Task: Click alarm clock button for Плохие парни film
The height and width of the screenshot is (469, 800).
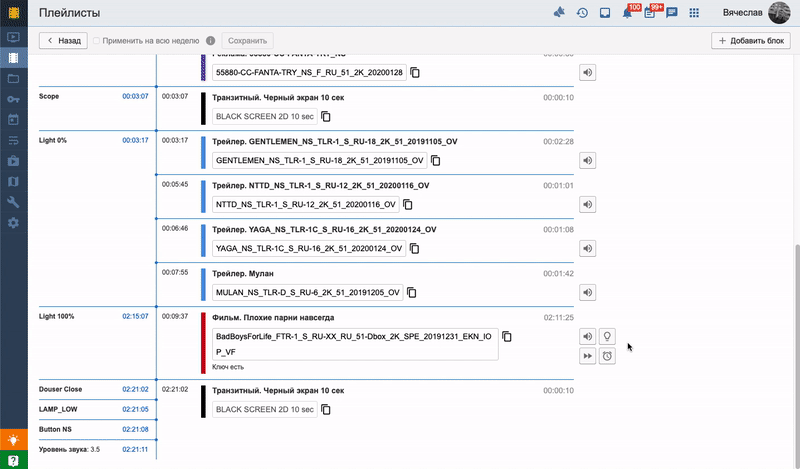Action: point(607,356)
